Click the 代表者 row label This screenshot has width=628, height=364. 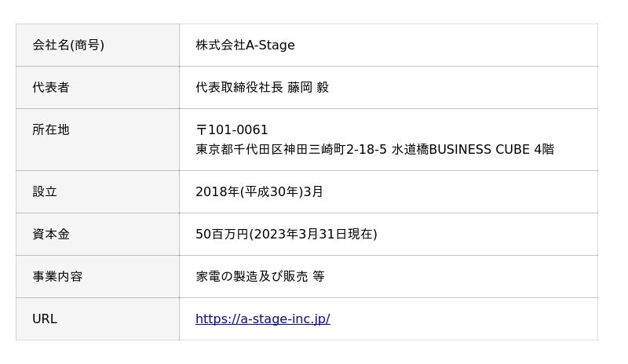point(51,87)
